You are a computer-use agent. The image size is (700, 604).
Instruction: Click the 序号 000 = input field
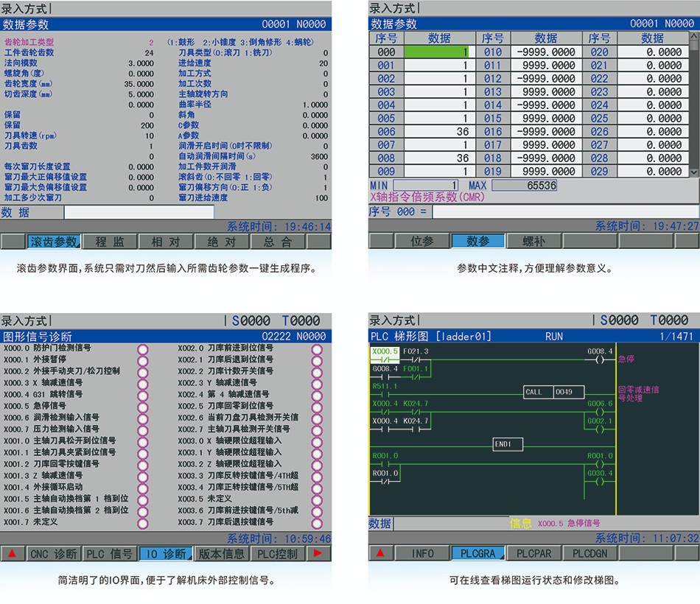click(564, 211)
